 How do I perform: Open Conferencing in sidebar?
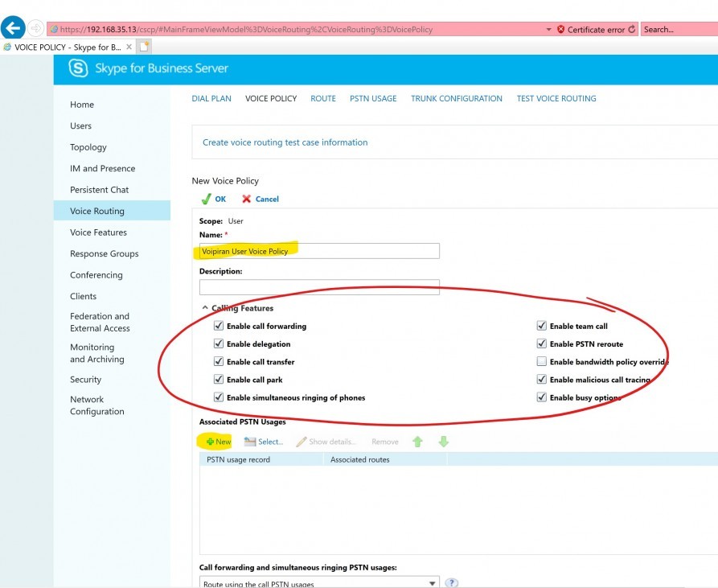[x=96, y=275]
